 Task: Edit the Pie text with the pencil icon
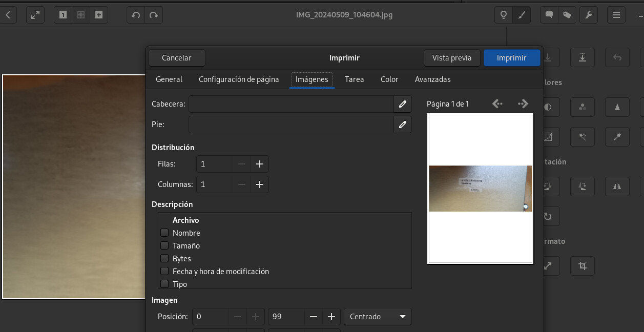point(403,125)
